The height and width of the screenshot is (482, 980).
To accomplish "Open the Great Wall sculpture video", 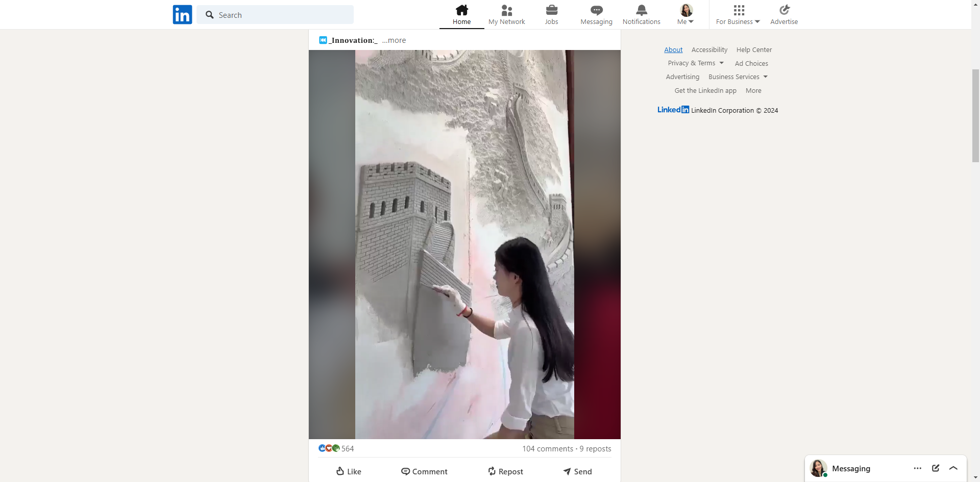I will (x=464, y=244).
